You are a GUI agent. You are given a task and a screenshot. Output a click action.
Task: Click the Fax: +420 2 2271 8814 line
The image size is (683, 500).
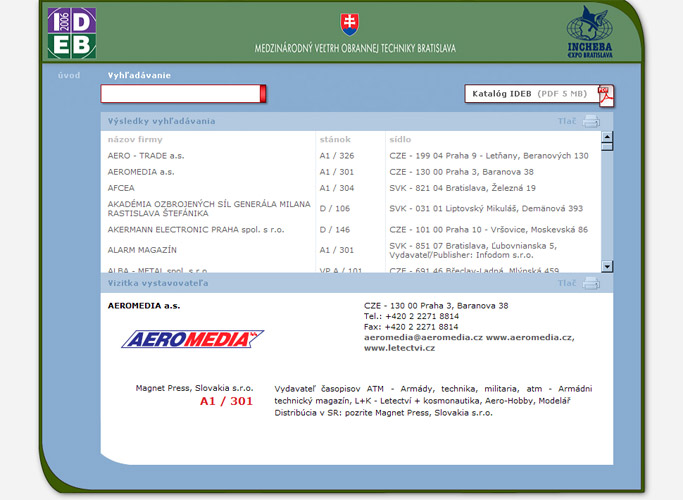411,327
